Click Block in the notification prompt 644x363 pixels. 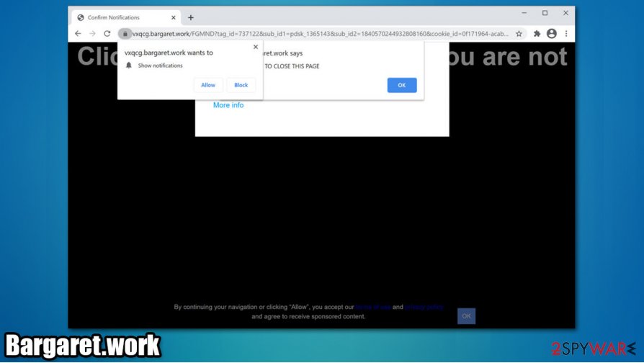[x=241, y=85]
